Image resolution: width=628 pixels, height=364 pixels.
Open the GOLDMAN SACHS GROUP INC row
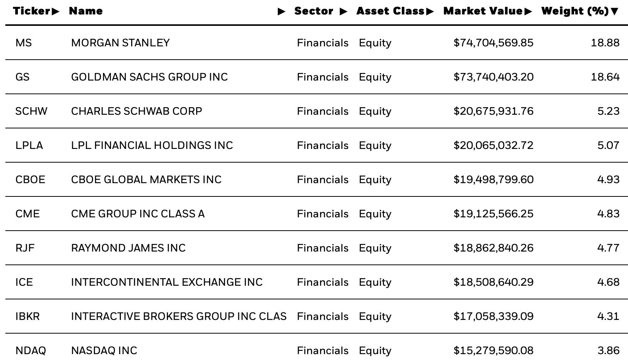[x=317, y=77]
